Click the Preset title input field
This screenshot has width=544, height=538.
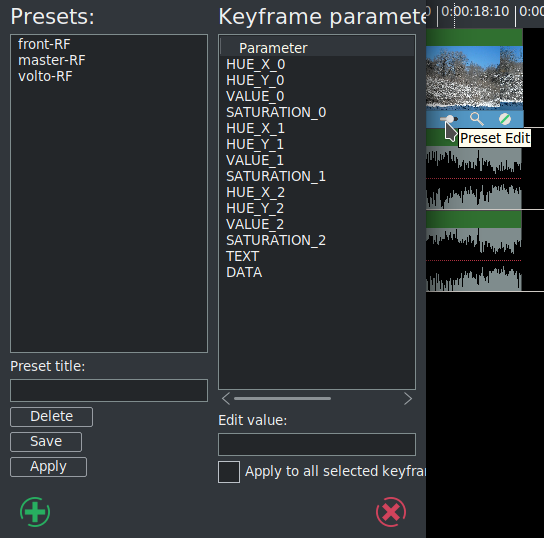(x=109, y=391)
